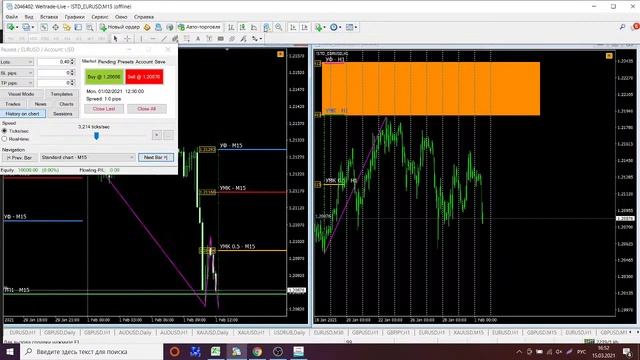Click the Next Bar button

[x=156, y=158]
